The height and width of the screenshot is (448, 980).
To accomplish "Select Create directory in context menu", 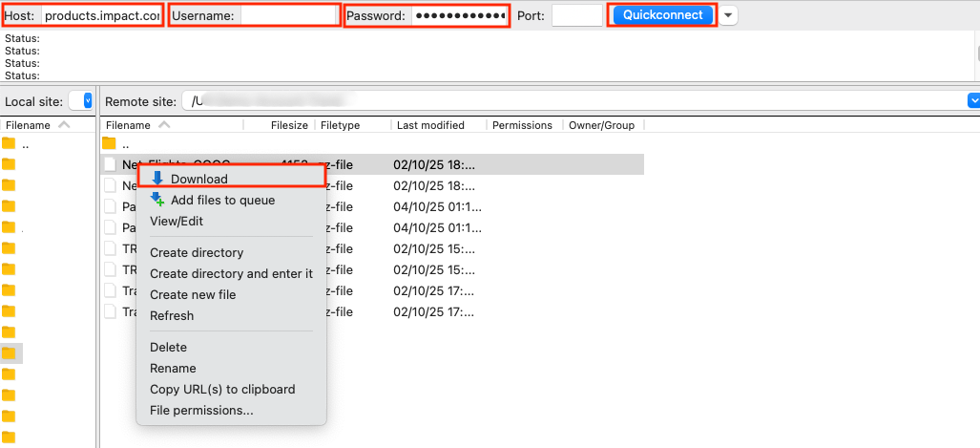I will click(197, 253).
